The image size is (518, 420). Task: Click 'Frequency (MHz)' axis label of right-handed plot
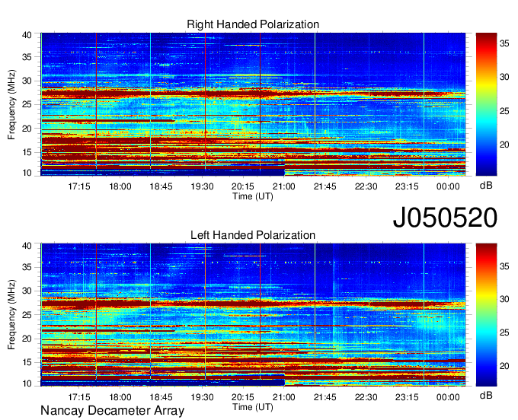coord(11,104)
